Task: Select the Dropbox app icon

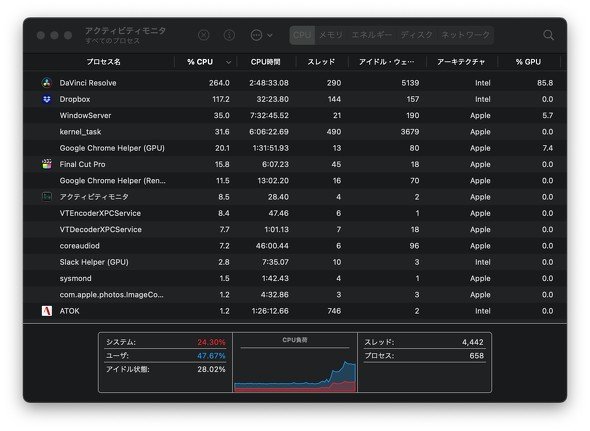Action: 47,99
